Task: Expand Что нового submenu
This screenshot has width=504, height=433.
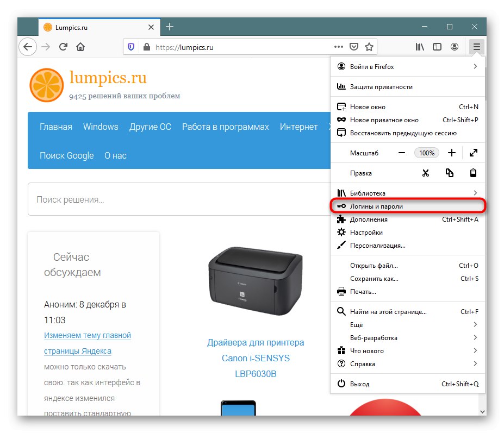Action: [408, 351]
